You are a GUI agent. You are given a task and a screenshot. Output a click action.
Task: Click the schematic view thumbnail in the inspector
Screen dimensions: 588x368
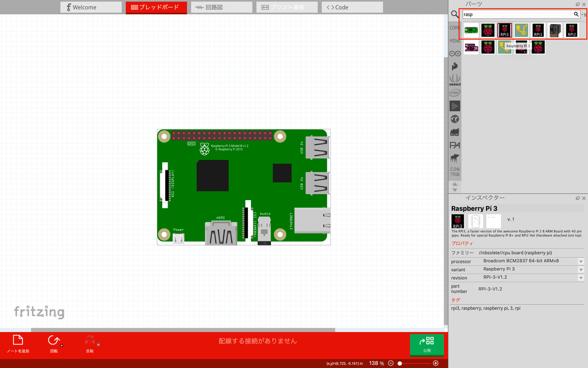[476, 221]
